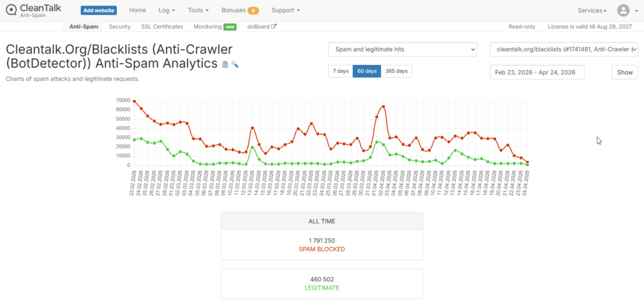Click the orange Bonuses count badge

tap(253, 11)
